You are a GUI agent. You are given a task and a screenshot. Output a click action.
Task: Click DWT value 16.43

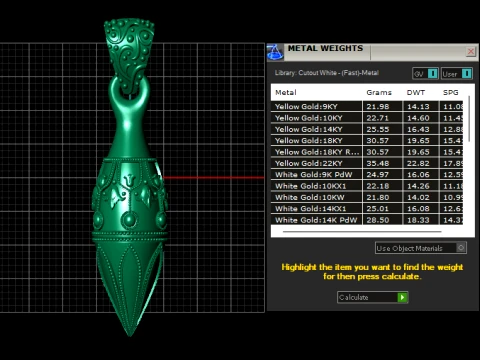pos(418,129)
